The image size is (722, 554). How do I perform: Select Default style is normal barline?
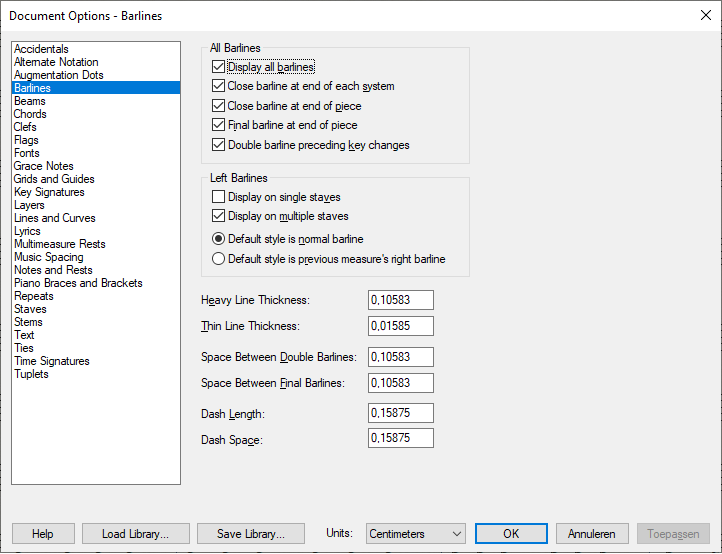pos(219,239)
